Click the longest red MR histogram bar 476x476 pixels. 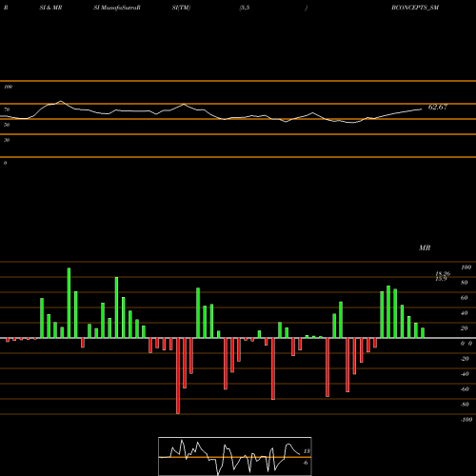tap(178, 376)
